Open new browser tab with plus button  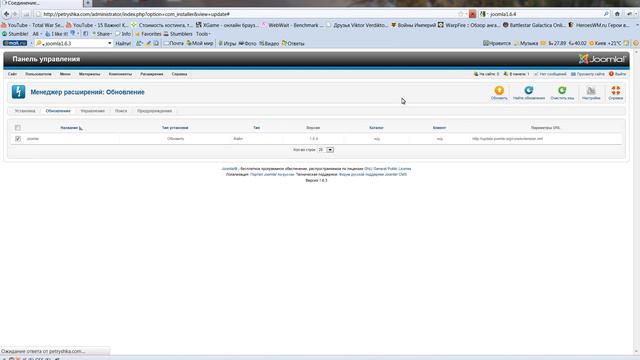coord(87,3)
